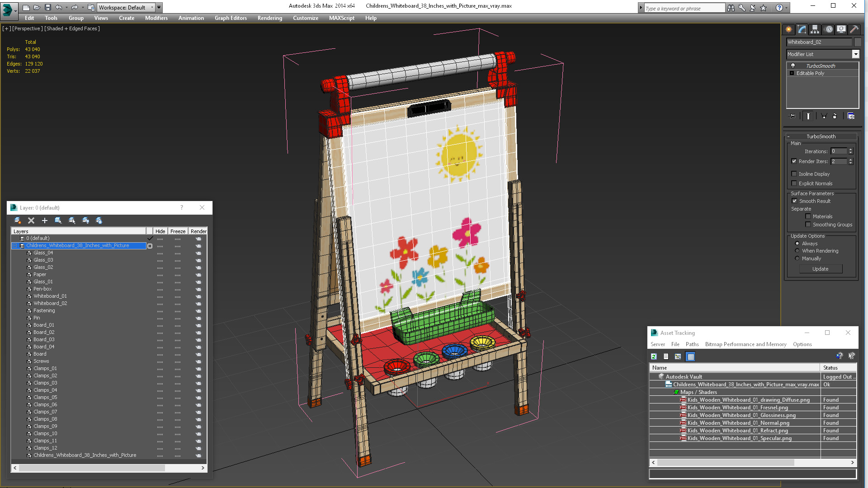
Task: Click Tree View icon in Asset Tracking
Action: pos(678,357)
